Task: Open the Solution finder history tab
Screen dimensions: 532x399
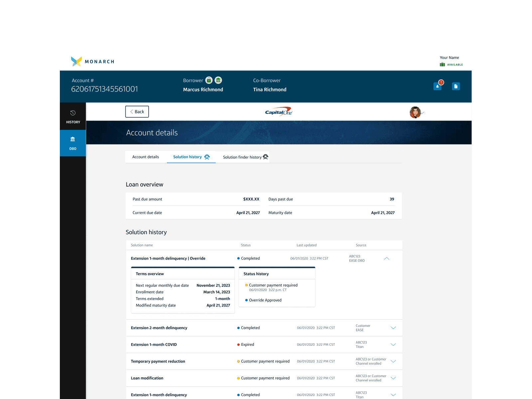Action: click(x=242, y=157)
